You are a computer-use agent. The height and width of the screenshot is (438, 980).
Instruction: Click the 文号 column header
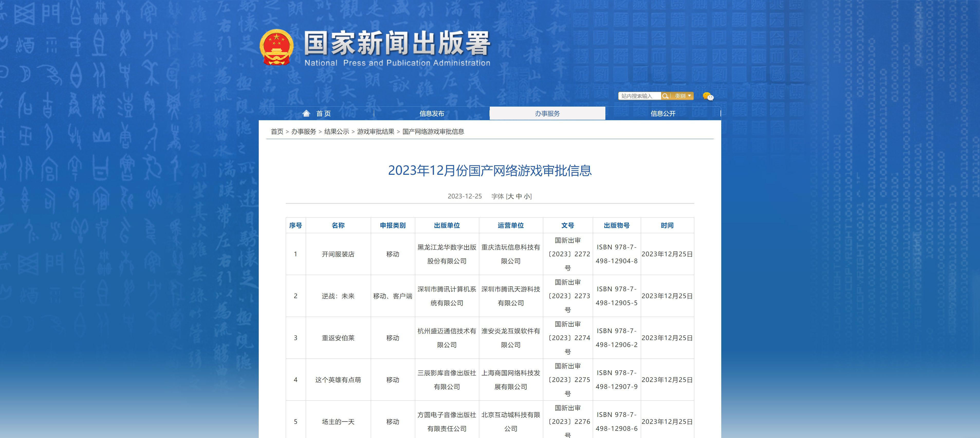(568, 225)
